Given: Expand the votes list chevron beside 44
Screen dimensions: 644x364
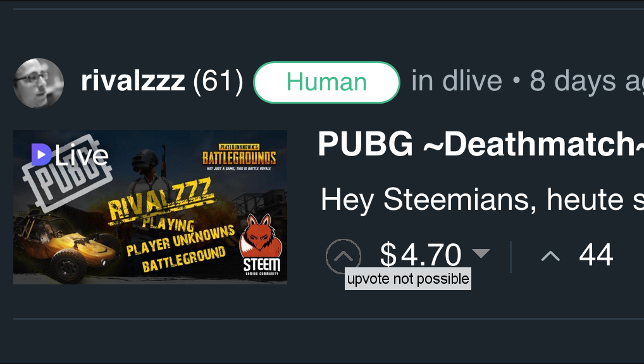Looking at the screenshot, I should coord(550,257).
